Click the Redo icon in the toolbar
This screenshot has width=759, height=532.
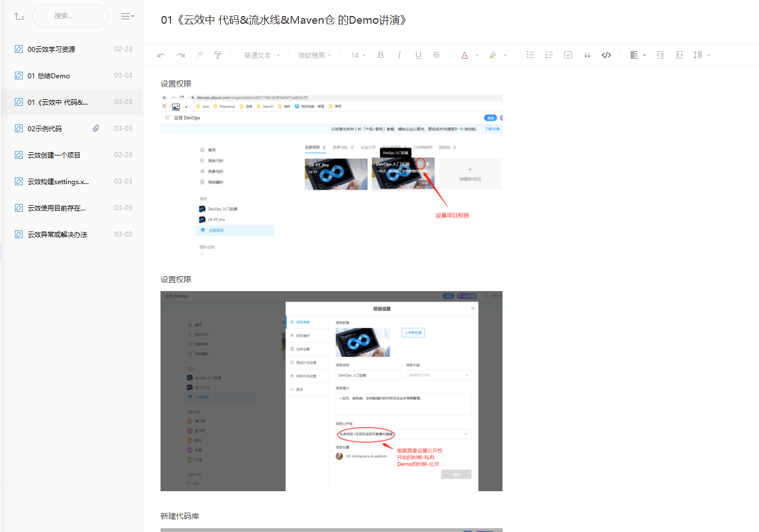pyautogui.click(x=180, y=55)
